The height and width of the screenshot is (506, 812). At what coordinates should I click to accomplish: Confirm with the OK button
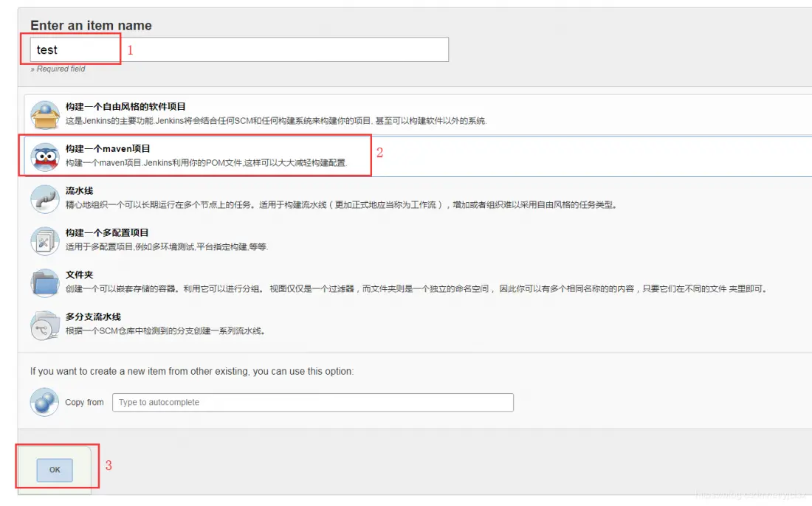(x=55, y=470)
